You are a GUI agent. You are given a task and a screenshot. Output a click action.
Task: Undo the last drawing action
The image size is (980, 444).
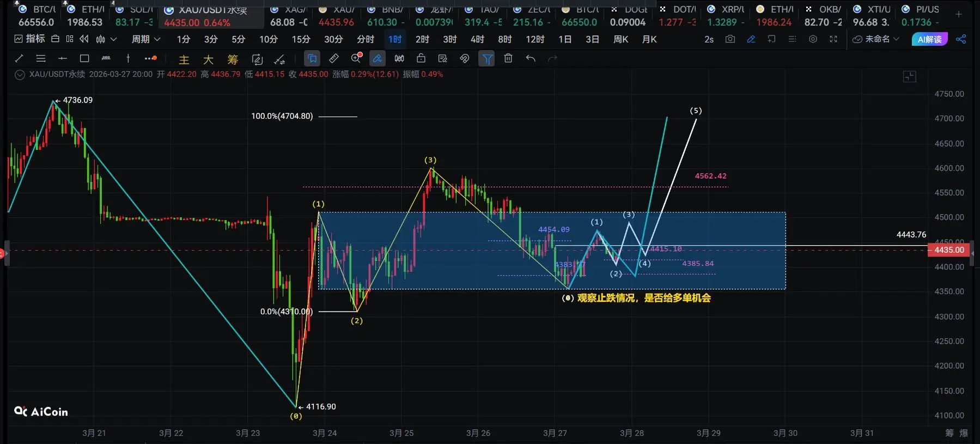click(x=531, y=58)
